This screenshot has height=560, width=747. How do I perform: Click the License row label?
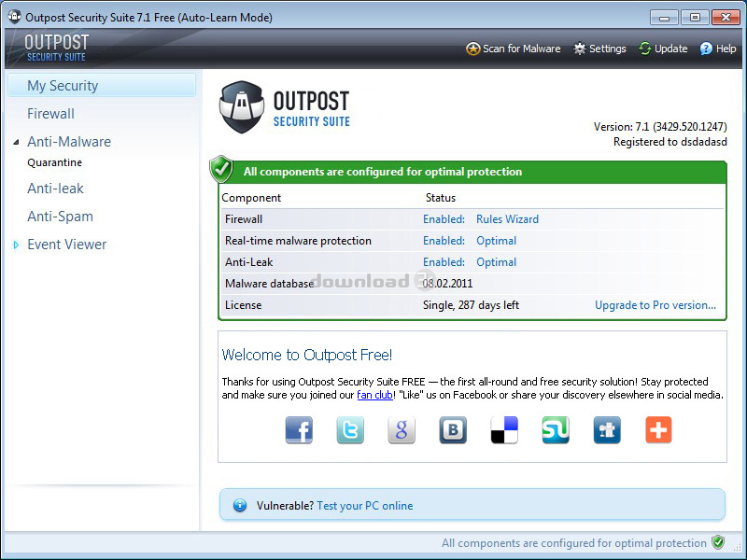(x=244, y=305)
